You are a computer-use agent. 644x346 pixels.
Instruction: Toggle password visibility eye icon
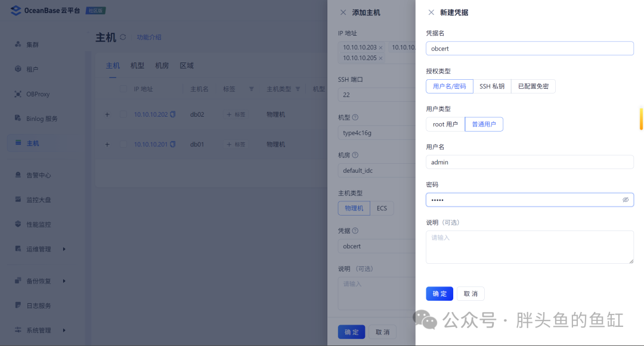(625, 200)
